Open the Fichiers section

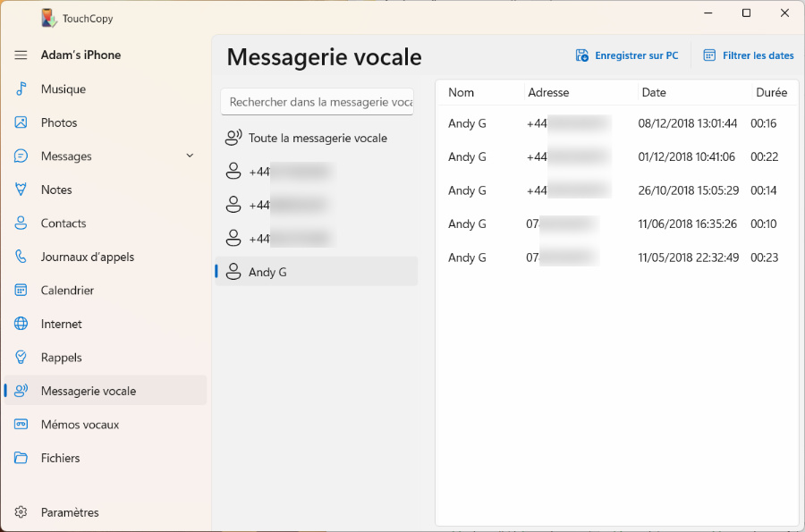[59, 458]
